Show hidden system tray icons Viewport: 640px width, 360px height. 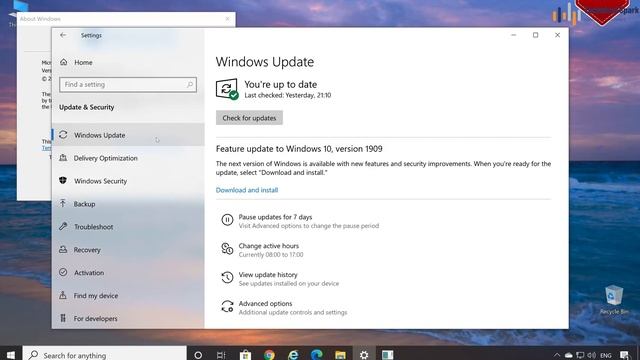click(x=557, y=355)
